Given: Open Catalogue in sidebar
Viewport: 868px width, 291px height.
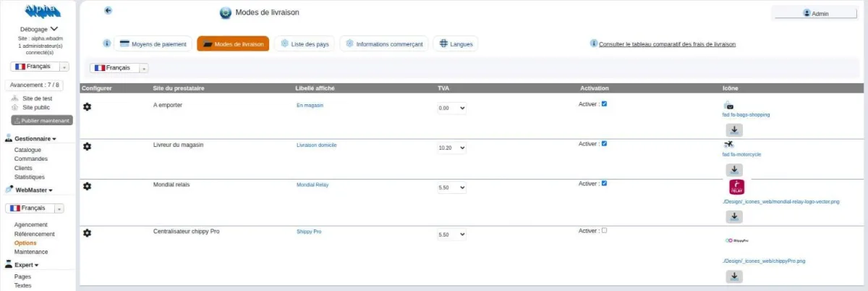Looking at the screenshot, I should point(27,150).
